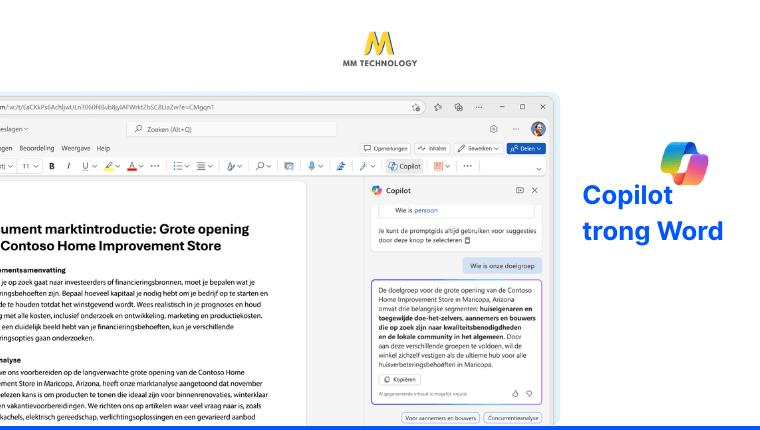Open the find magnifier tool
The height and width of the screenshot is (430, 760).
click(x=260, y=166)
